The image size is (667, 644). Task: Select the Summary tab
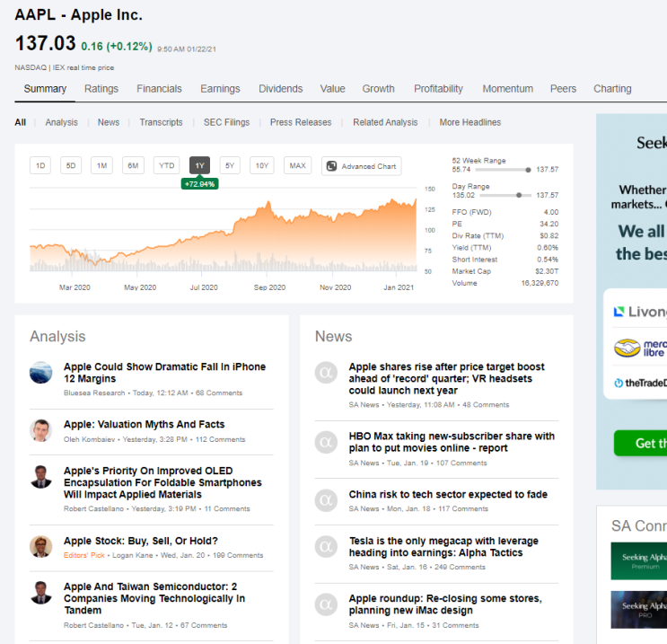45,89
